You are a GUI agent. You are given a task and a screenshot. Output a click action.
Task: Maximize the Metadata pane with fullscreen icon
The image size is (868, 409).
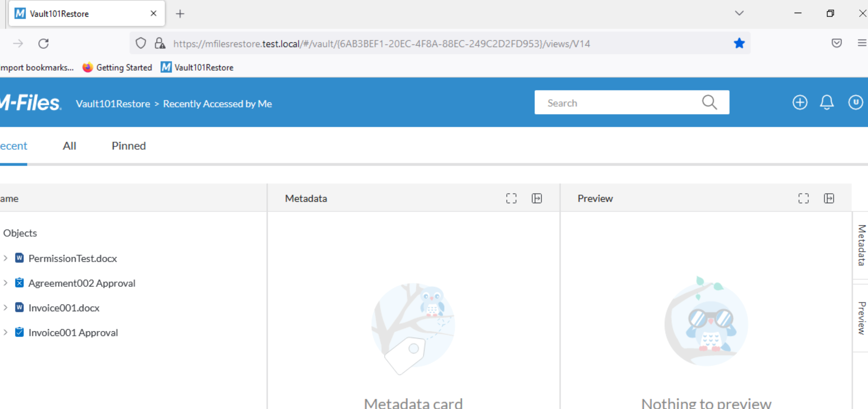511,198
